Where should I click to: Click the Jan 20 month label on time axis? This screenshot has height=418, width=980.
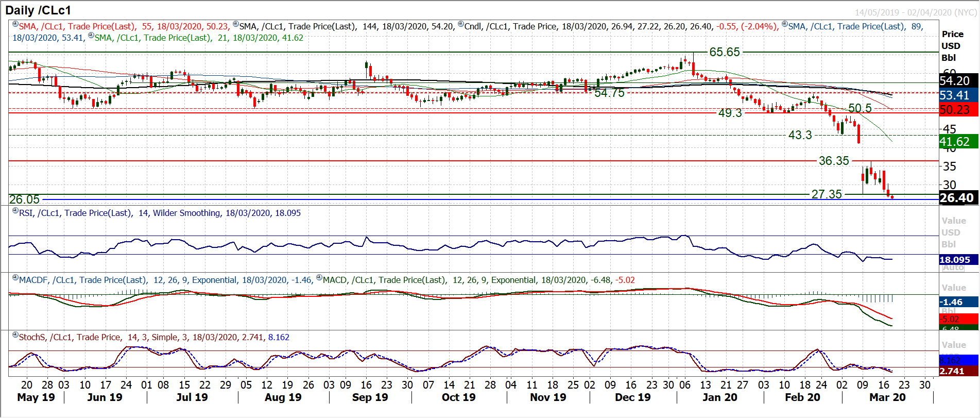tap(719, 397)
